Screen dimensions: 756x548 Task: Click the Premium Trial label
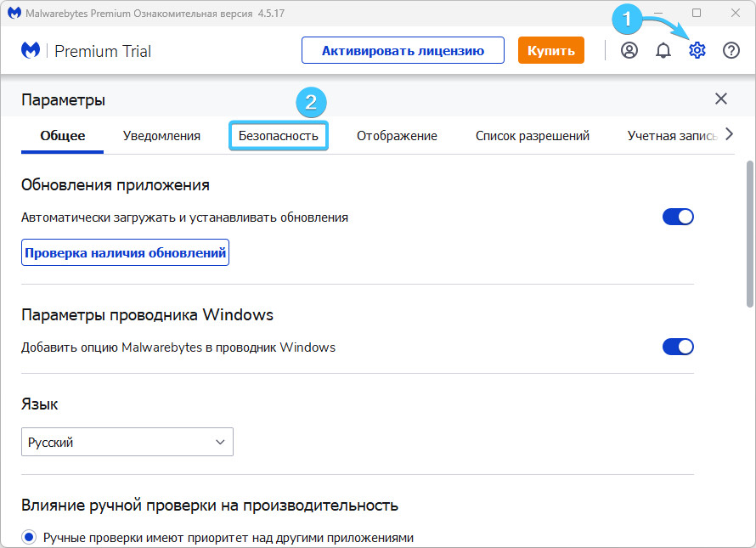tap(103, 51)
